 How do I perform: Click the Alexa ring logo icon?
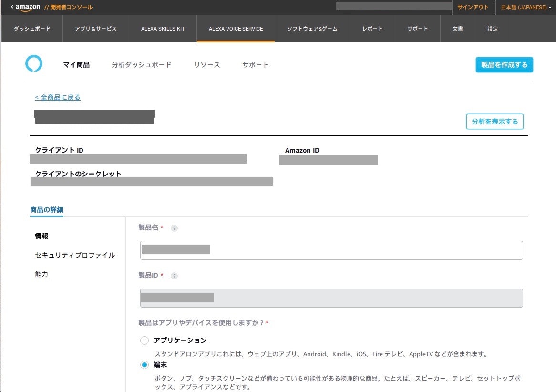[x=34, y=64]
